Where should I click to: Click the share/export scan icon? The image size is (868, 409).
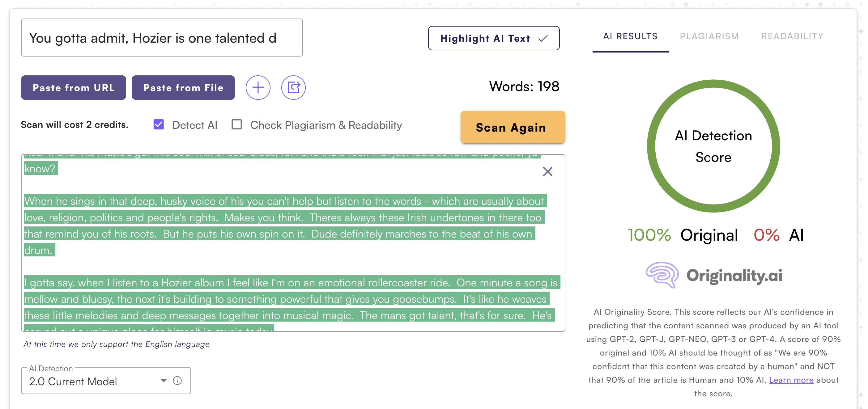293,87
